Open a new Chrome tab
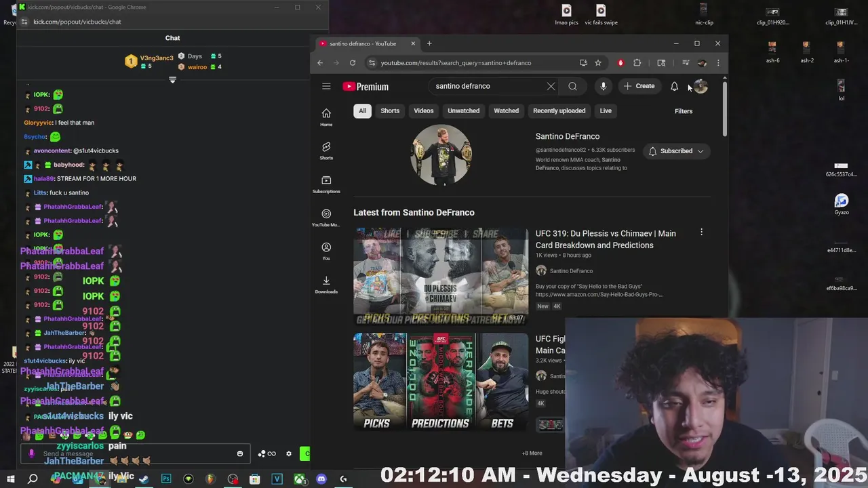This screenshot has width=868, height=488. pos(429,43)
